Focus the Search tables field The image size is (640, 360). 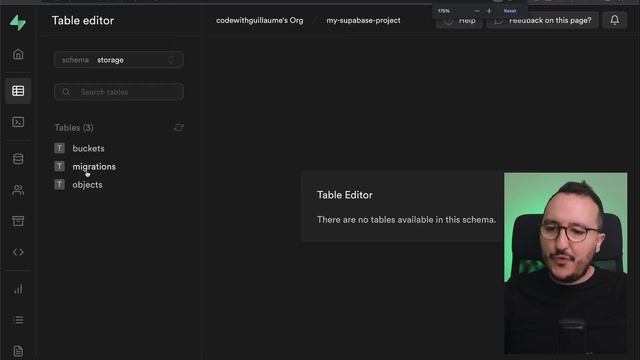point(119,92)
